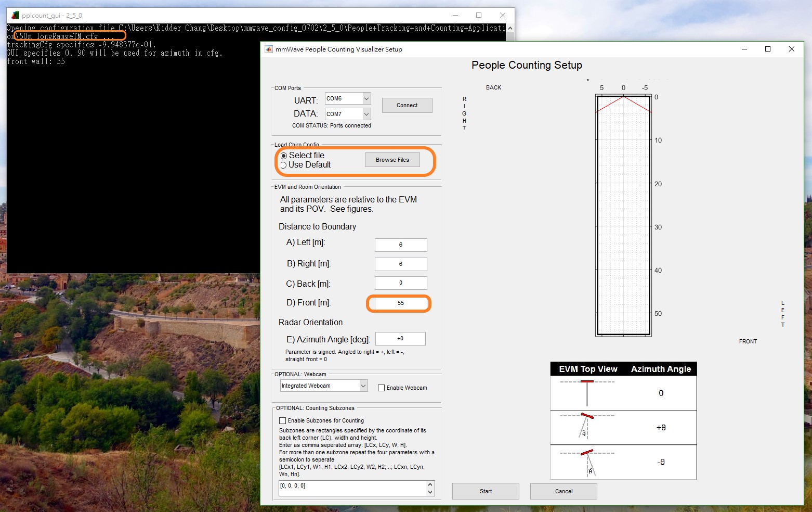Select the EVM Top View diagram for angle 0
Screen dimensions: 812x512
click(587, 393)
